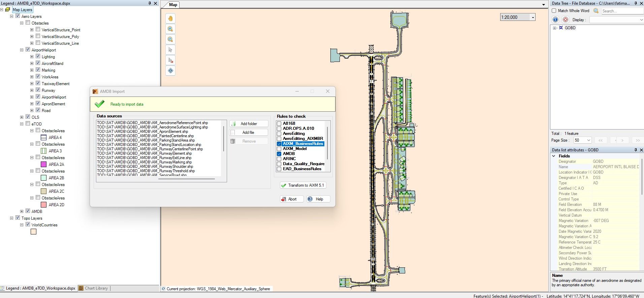Expand the GOBD tree node
Viewport: 644px width, 298px height.
[x=554, y=28]
